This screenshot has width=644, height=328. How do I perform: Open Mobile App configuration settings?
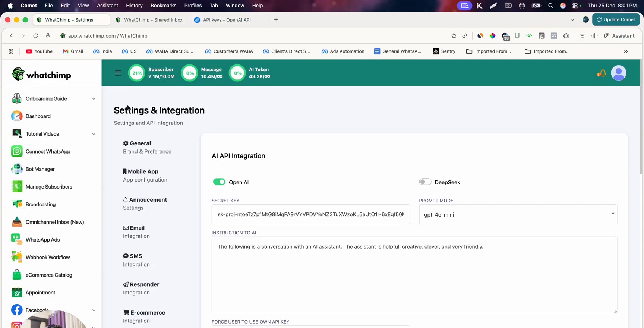pyautogui.click(x=145, y=176)
